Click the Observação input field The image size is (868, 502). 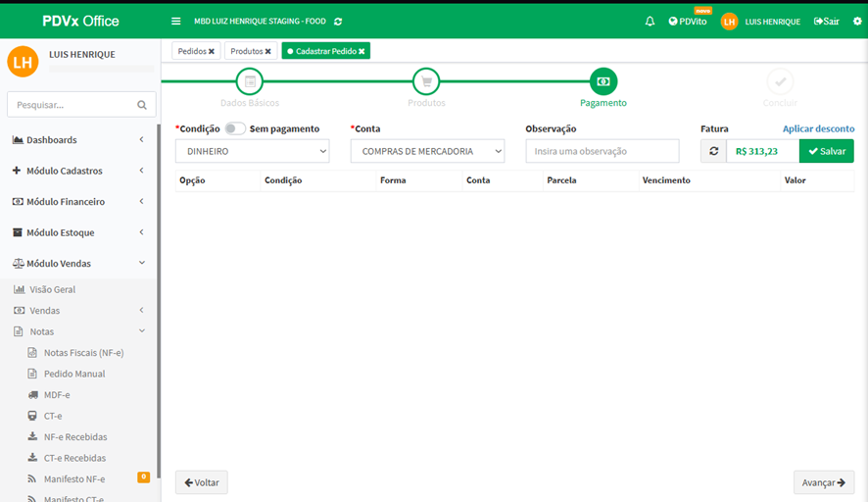click(x=603, y=151)
